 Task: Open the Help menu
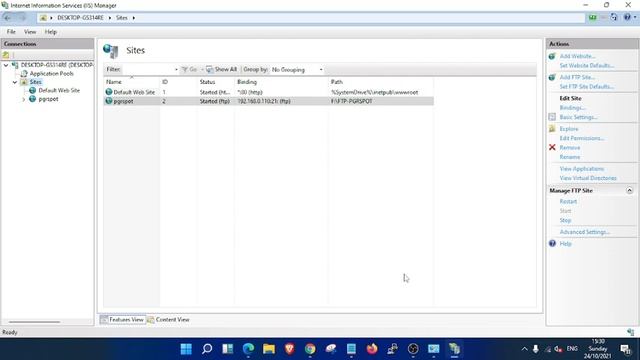click(x=51, y=32)
